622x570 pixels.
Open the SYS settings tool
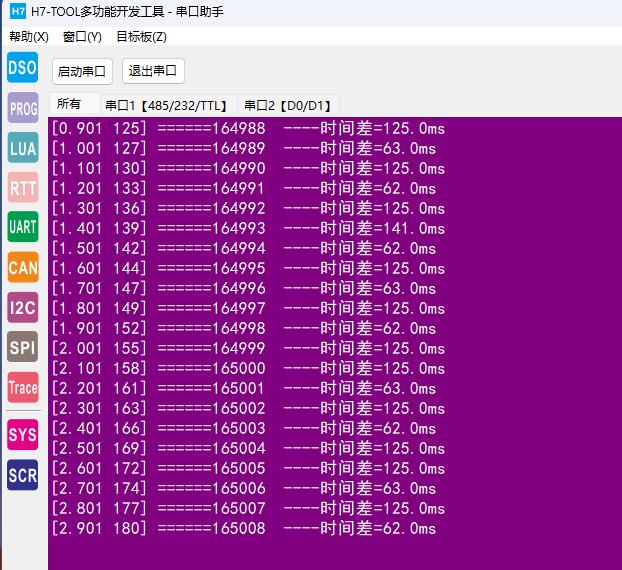23,435
